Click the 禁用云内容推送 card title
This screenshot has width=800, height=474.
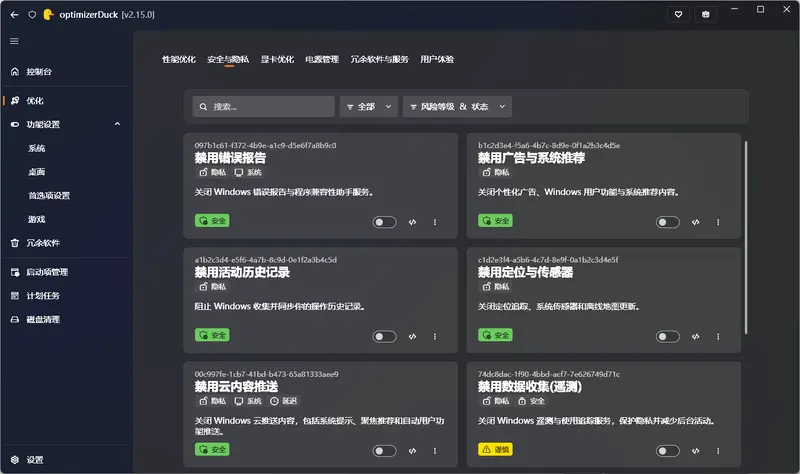tap(236, 387)
